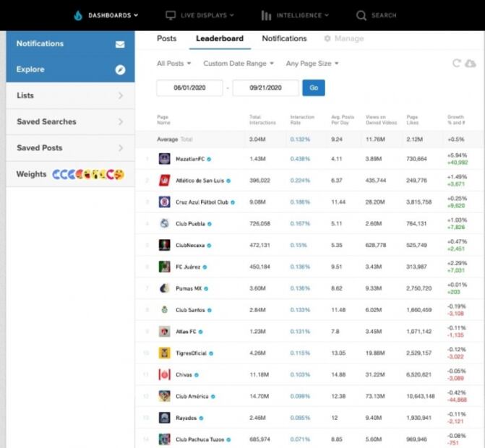Open the Cruz Azul Fútbol Club page link
Image resolution: width=485 pixels, height=448 pixels.
click(202, 202)
